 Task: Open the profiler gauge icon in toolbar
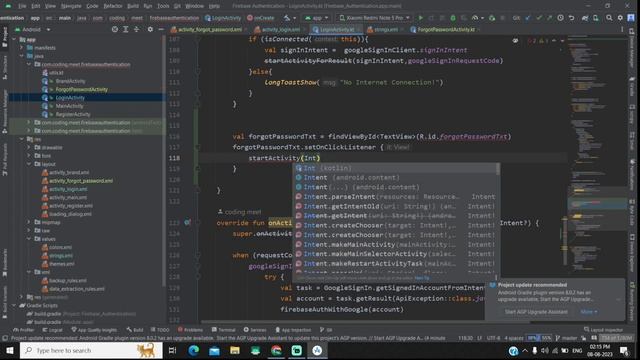tap(475, 18)
